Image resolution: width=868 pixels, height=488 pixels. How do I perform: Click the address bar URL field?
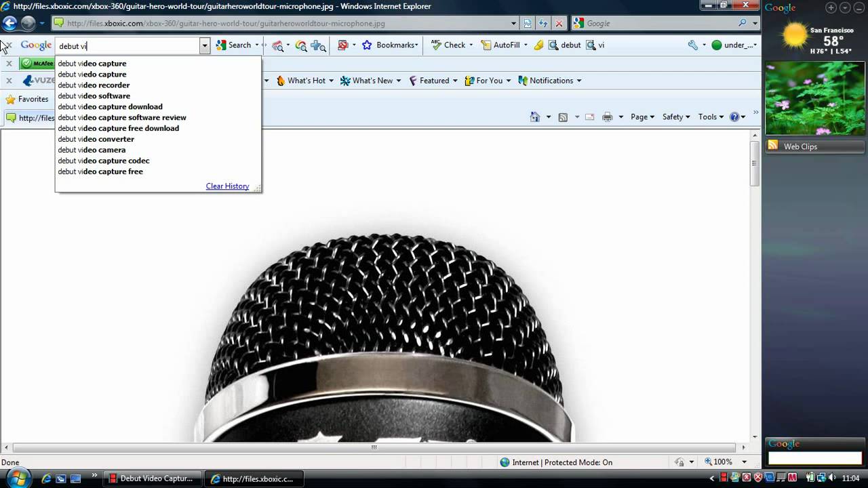[285, 23]
